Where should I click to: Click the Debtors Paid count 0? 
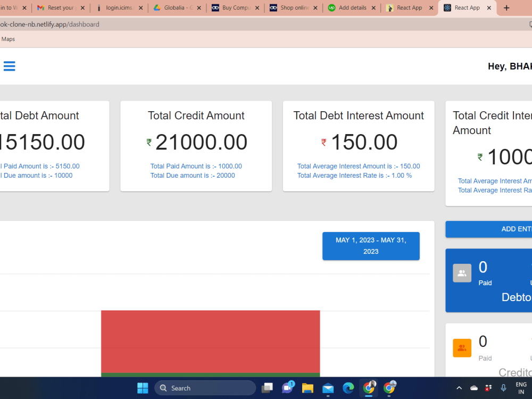(483, 268)
